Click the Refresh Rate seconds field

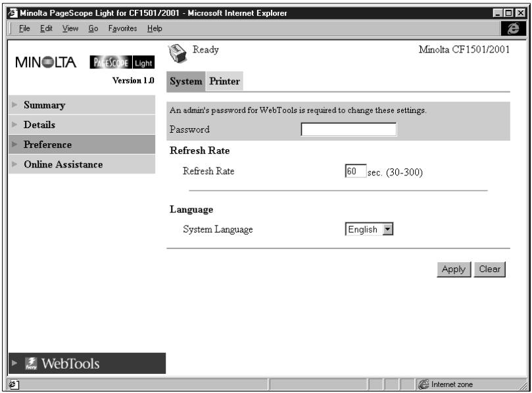(356, 171)
